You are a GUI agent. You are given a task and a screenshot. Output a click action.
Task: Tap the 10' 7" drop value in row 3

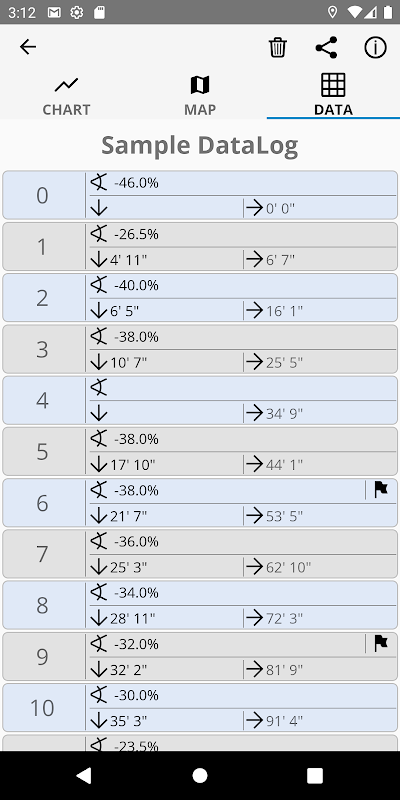[129, 363]
